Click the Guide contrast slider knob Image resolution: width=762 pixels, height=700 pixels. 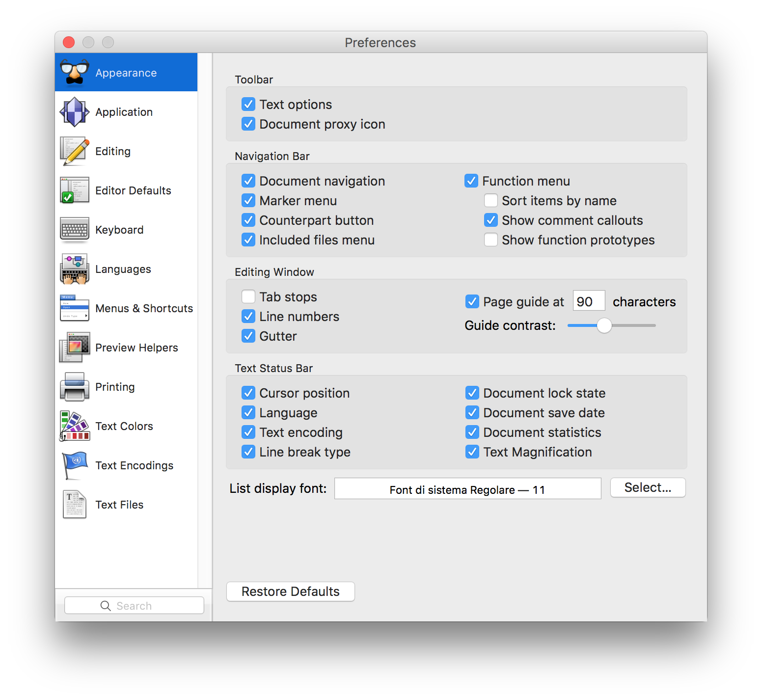click(604, 325)
